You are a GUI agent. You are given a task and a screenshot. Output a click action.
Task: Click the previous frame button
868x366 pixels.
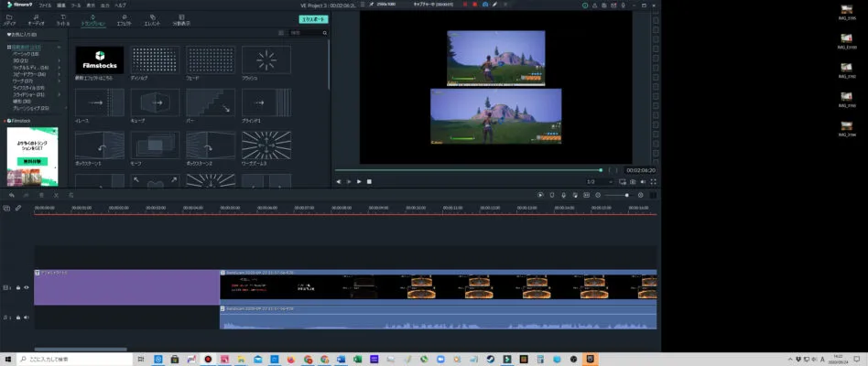(x=339, y=181)
